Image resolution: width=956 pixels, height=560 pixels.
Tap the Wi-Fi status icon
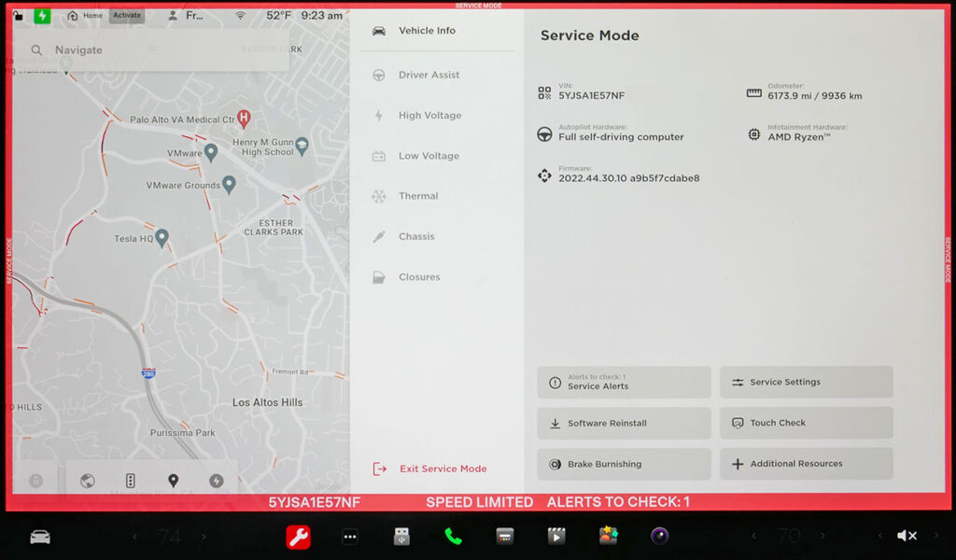tap(241, 16)
